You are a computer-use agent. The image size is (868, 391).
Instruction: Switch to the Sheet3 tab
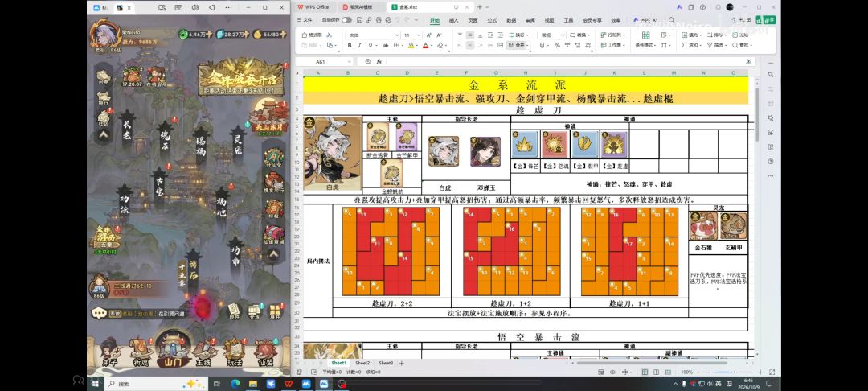386,363
